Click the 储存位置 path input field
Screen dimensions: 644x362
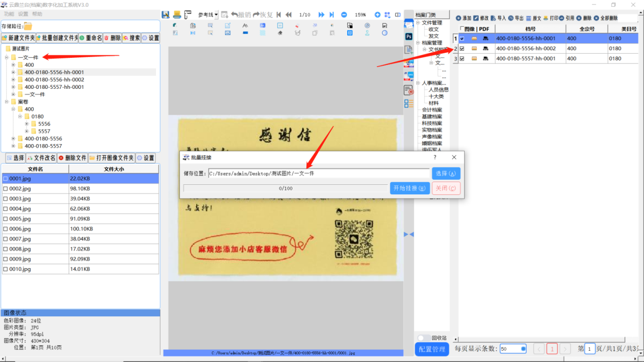pyautogui.click(x=319, y=174)
